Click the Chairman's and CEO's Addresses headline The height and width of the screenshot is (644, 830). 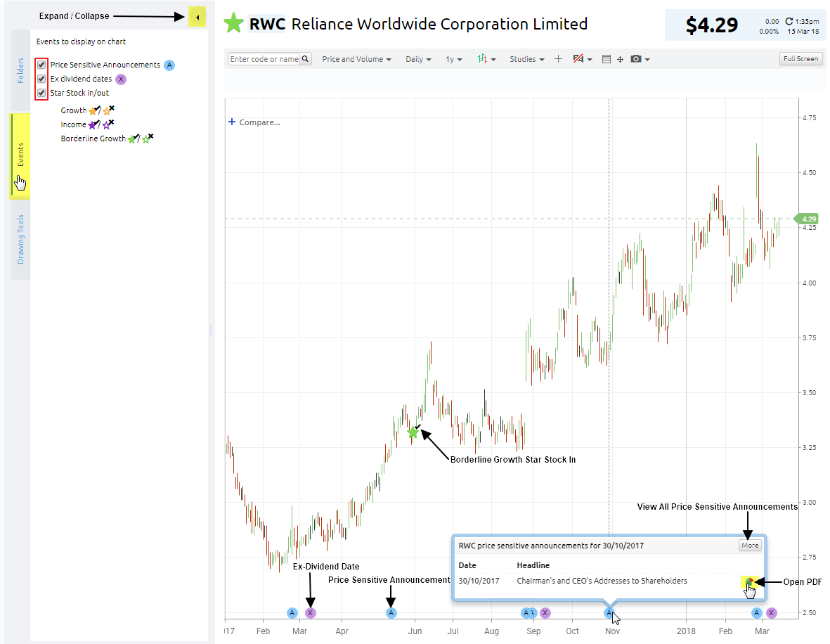pos(602,581)
